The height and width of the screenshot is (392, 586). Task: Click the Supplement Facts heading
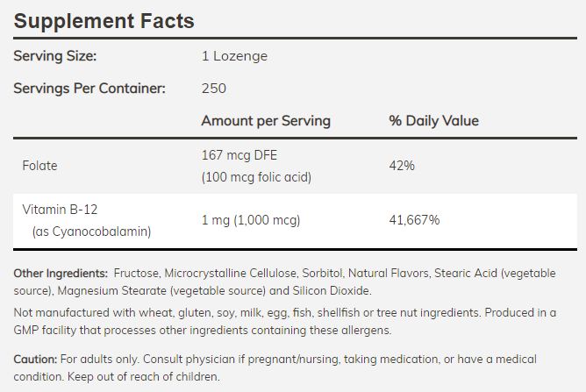point(104,19)
